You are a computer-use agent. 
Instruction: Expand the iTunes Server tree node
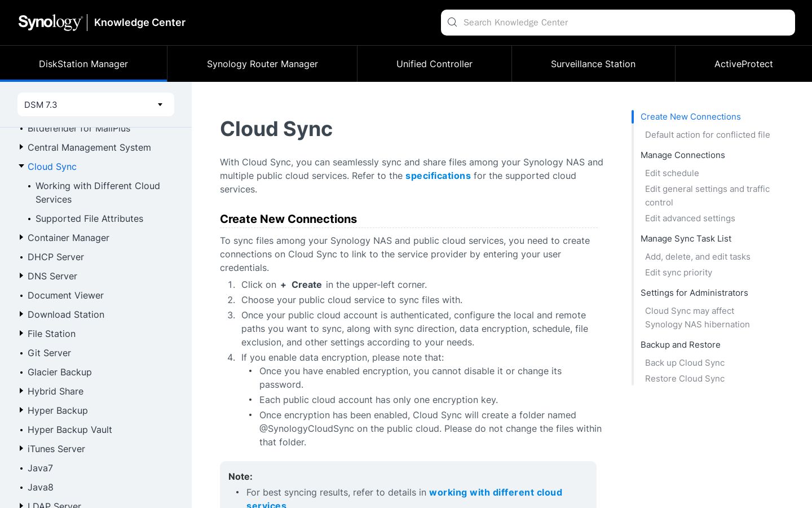[x=21, y=449]
